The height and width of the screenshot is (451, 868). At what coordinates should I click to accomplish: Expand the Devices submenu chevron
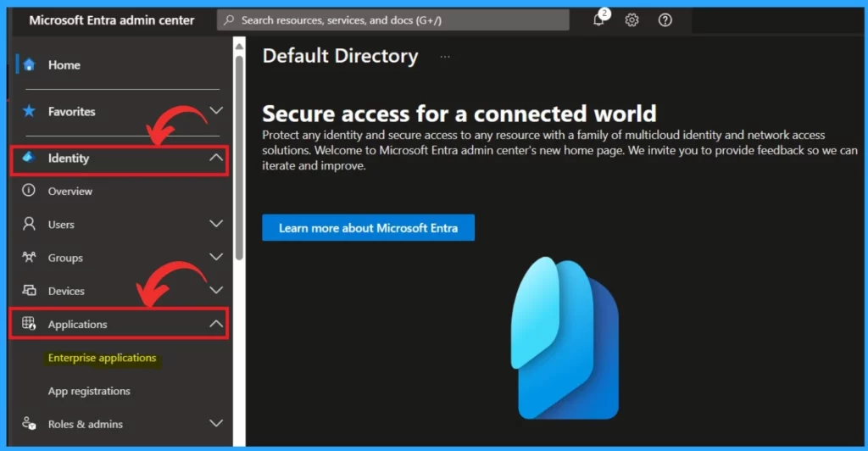(x=216, y=290)
